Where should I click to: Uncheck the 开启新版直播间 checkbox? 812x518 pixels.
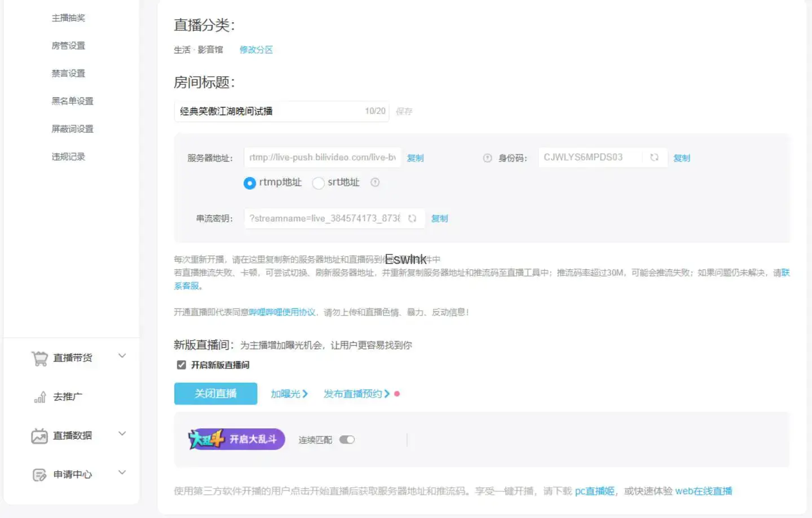click(182, 365)
